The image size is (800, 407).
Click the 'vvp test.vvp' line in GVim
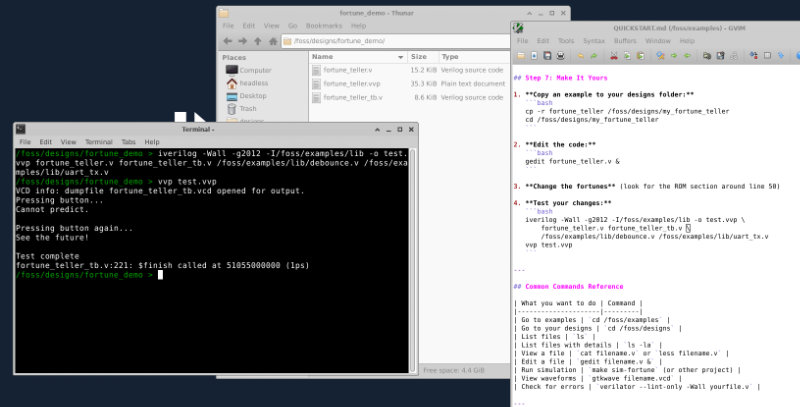[548, 245]
